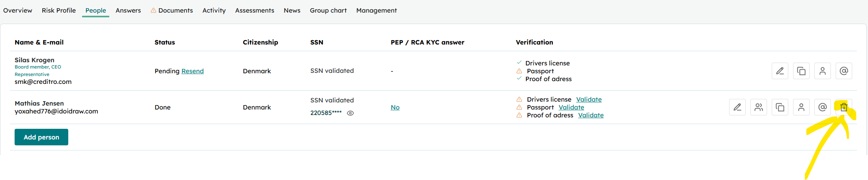This screenshot has width=868, height=180.
Task: Click the edit pencil icon for Silas Krogen
Action: (780, 71)
